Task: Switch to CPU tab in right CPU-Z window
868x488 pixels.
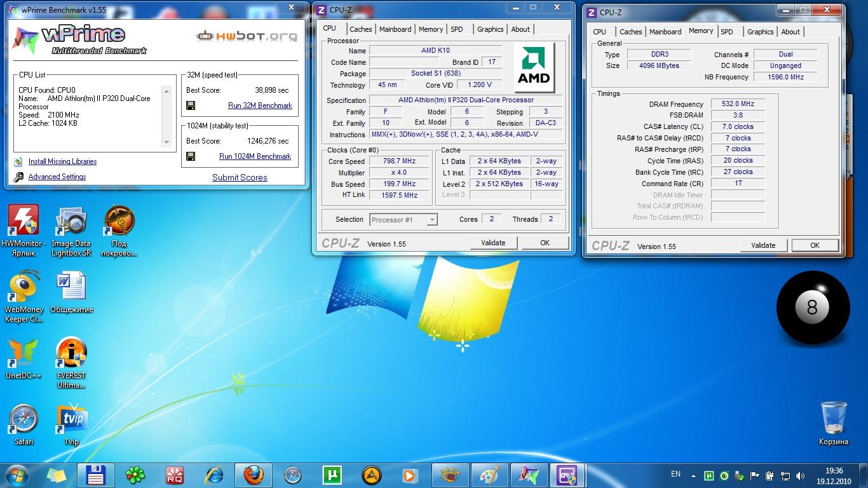Action: click(599, 32)
